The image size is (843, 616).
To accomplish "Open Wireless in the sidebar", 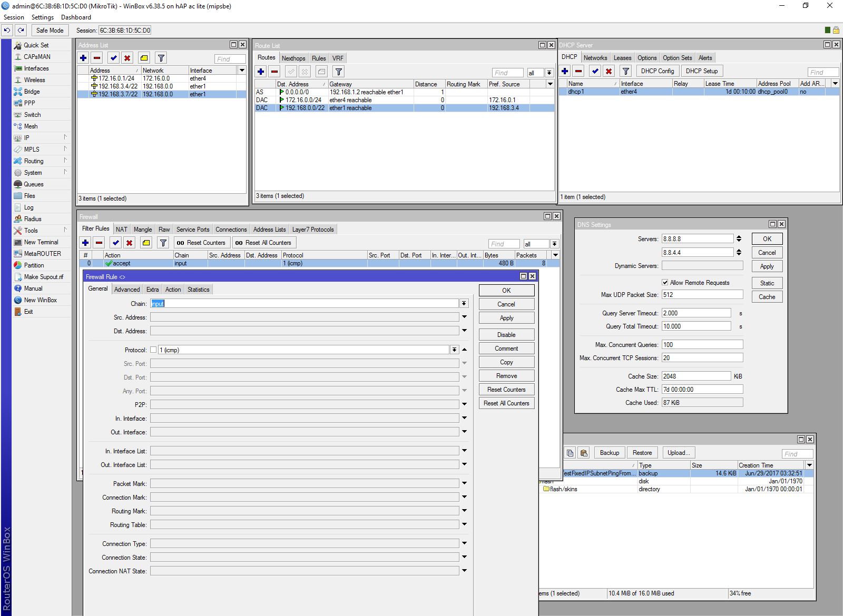I will tap(34, 80).
